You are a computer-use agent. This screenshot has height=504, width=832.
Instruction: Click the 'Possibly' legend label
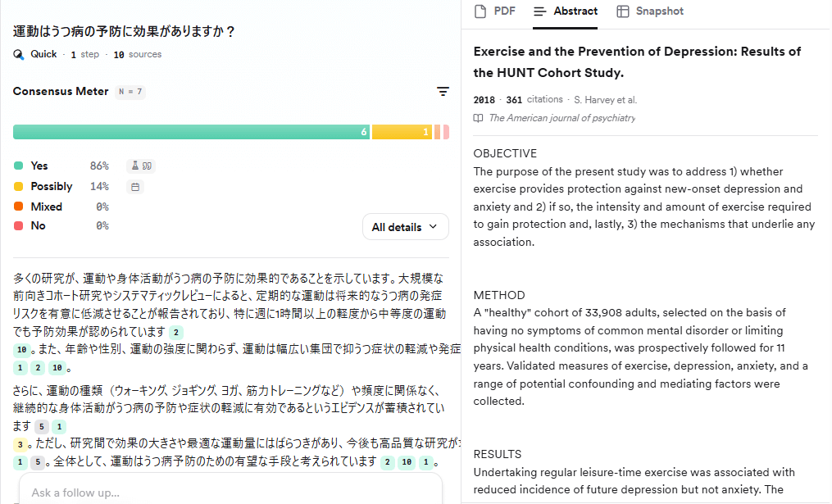point(52,186)
